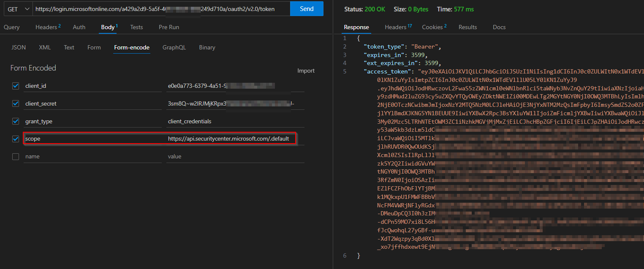Open the Cookies tab
644x269 pixels.
[x=435, y=27]
